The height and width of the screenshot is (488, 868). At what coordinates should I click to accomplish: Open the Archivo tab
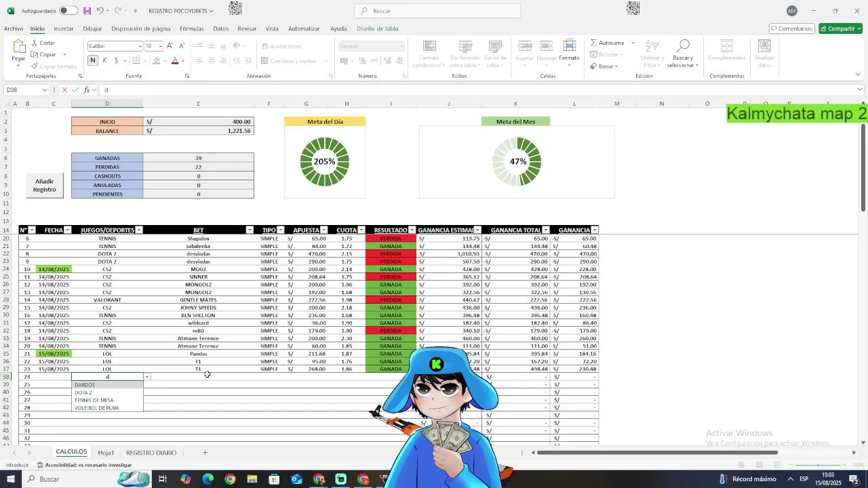[14, 28]
